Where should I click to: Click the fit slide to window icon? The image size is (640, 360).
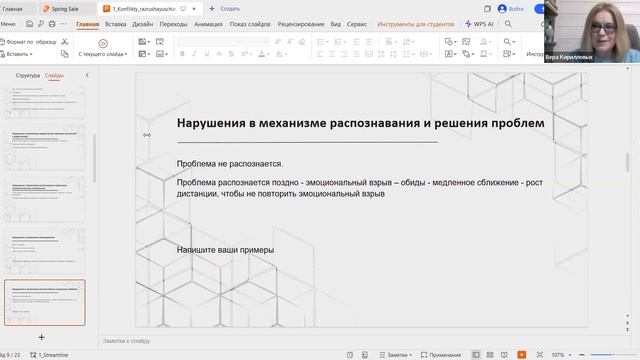540,355
